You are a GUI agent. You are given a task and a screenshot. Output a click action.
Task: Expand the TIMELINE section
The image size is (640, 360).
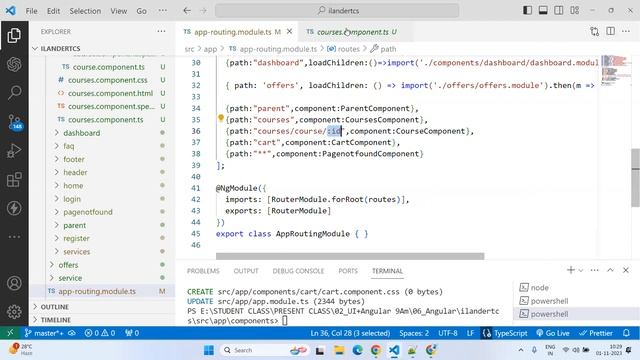(102, 320)
